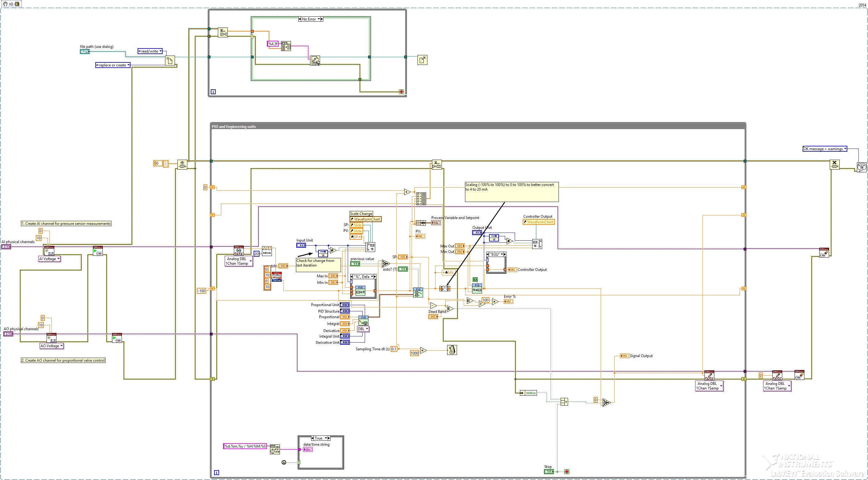
Task: Select the PID controller node with A/M symbol
Action: pyautogui.click(x=418, y=293)
